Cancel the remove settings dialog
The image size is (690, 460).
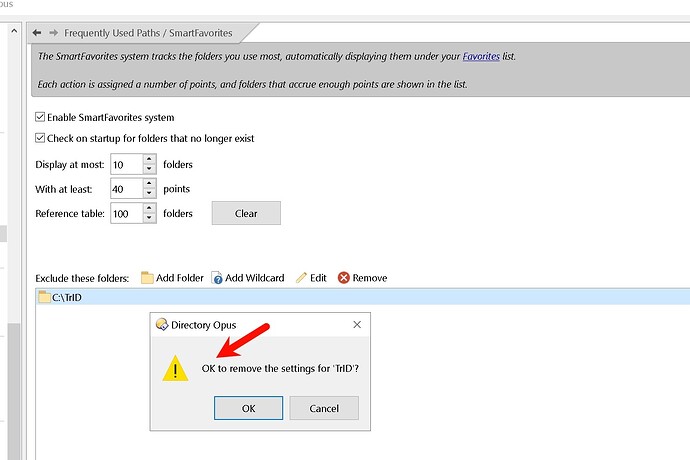[x=324, y=408]
